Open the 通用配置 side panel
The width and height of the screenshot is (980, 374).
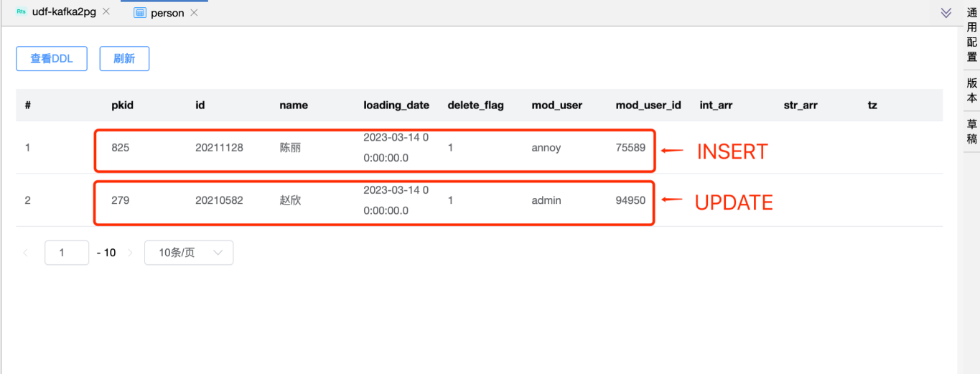[x=971, y=35]
